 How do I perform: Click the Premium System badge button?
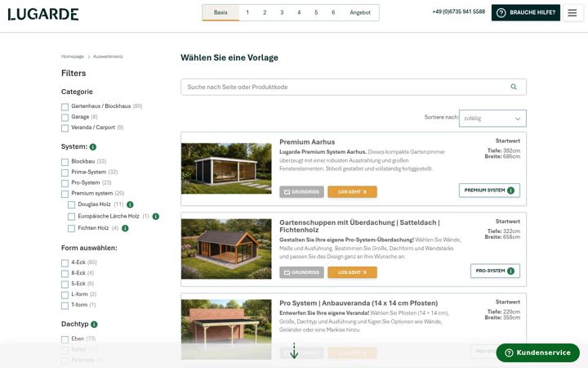coord(489,191)
